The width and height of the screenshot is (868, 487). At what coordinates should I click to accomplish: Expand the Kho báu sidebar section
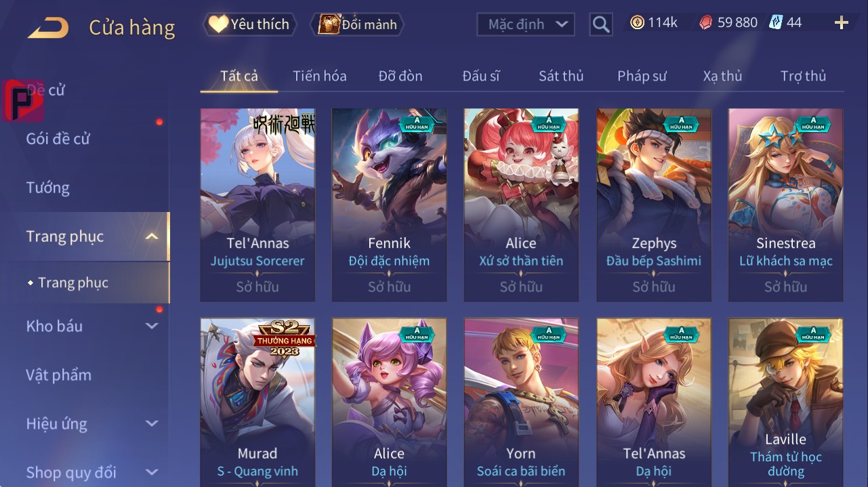click(x=152, y=326)
